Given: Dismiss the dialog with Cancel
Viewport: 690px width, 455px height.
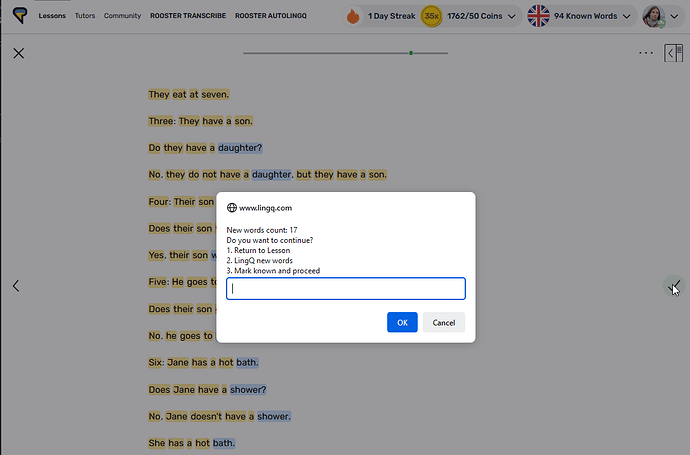Looking at the screenshot, I should click(x=444, y=323).
